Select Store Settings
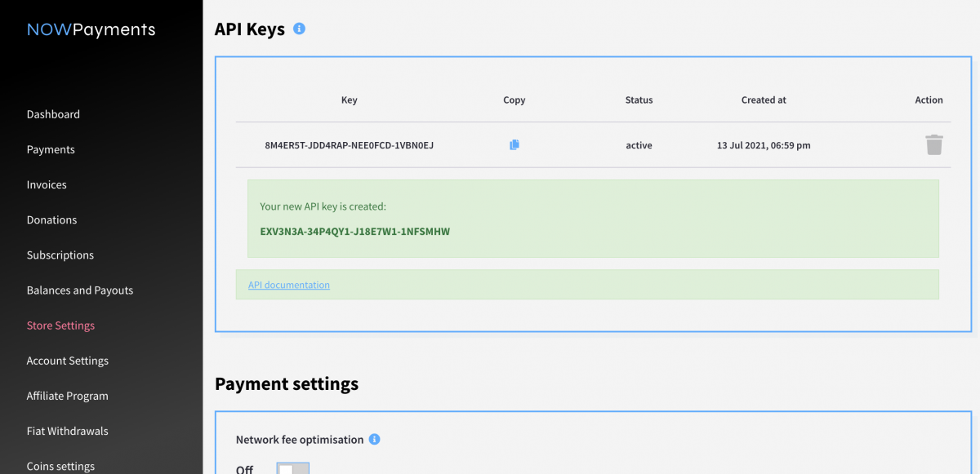 pos(60,325)
